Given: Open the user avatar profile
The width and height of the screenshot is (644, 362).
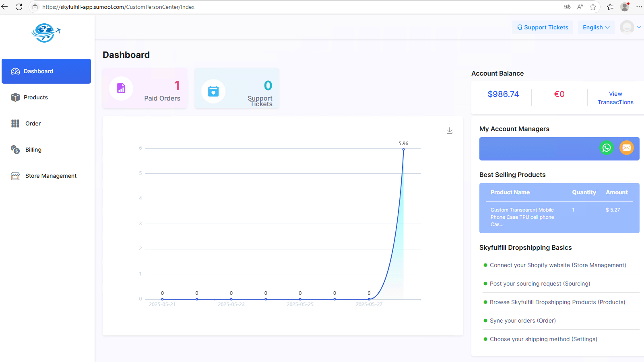Looking at the screenshot, I should [x=627, y=27].
